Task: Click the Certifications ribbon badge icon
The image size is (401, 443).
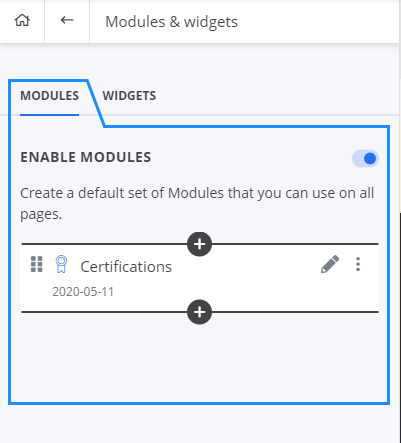Action: (x=61, y=264)
